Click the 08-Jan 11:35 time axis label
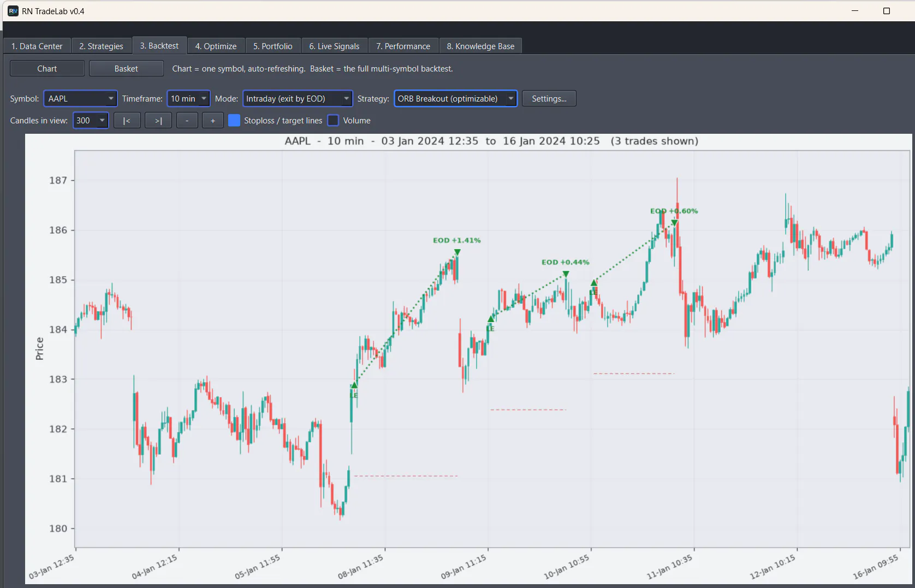 pos(361,567)
